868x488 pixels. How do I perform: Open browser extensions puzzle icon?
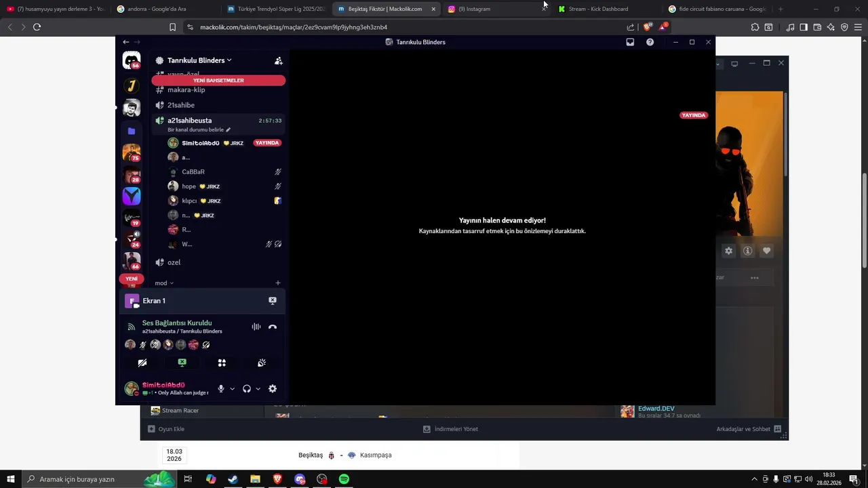pyautogui.click(x=755, y=27)
